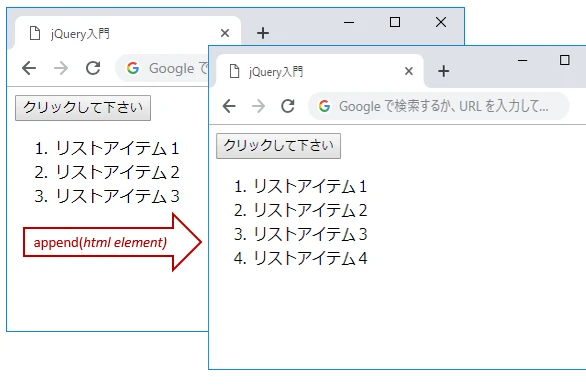This screenshot has width=586, height=385.
Task: Click リストアイテム 2 in the front window
Action: (x=310, y=210)
